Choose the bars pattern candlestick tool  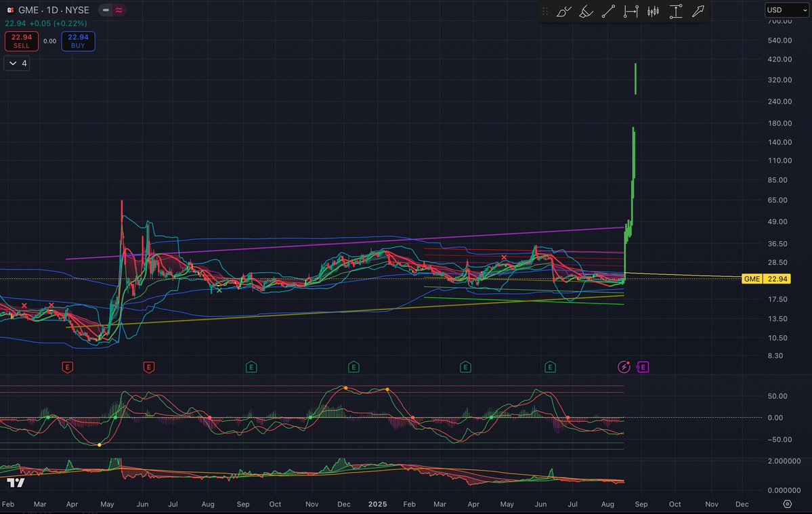pos(653,12)
